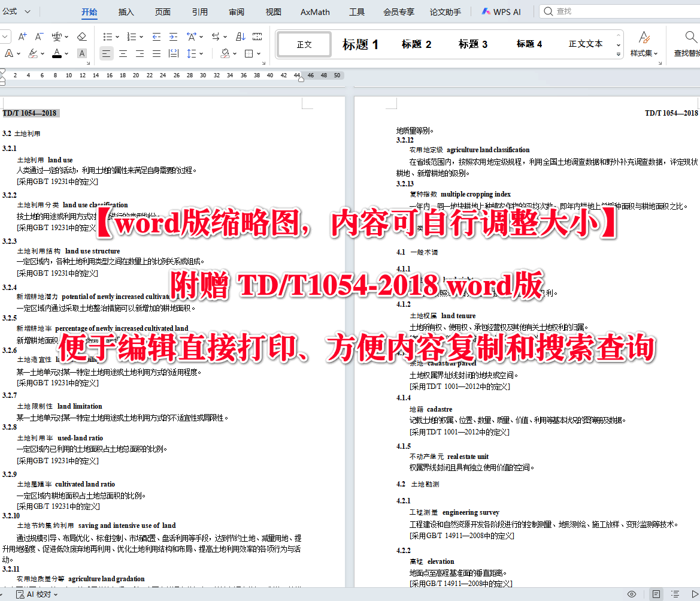Viewport: 700px width, 601px height.
Task: Toggle distributed alignment
Action: click(x=174, y=53)
